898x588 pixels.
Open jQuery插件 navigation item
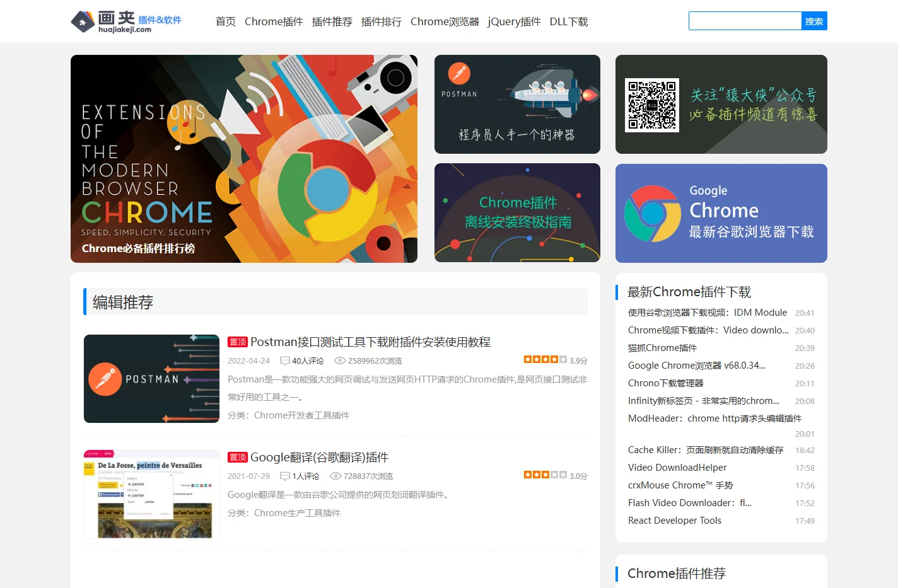(514, 21)
